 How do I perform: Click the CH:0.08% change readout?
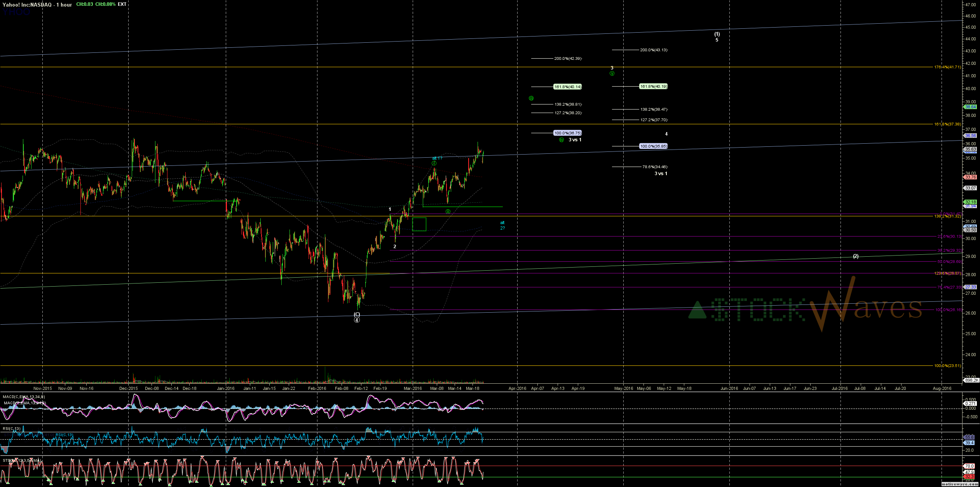tap(105, 4)
